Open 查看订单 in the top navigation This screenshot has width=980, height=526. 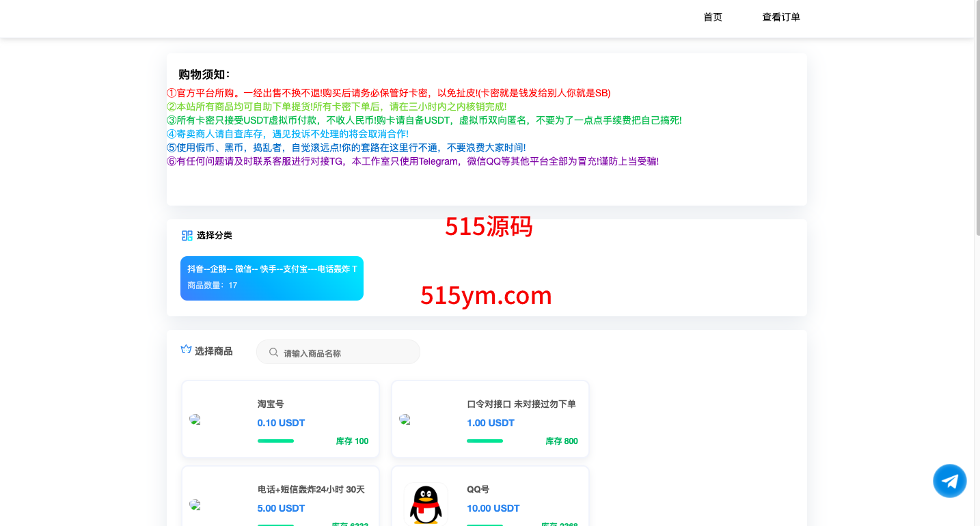coord(781,18)
